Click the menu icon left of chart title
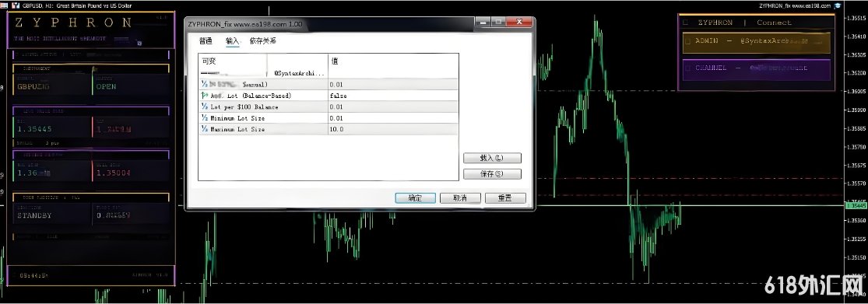Image resolution: width=868 pixels, height=304 pixels. [4, 5]
